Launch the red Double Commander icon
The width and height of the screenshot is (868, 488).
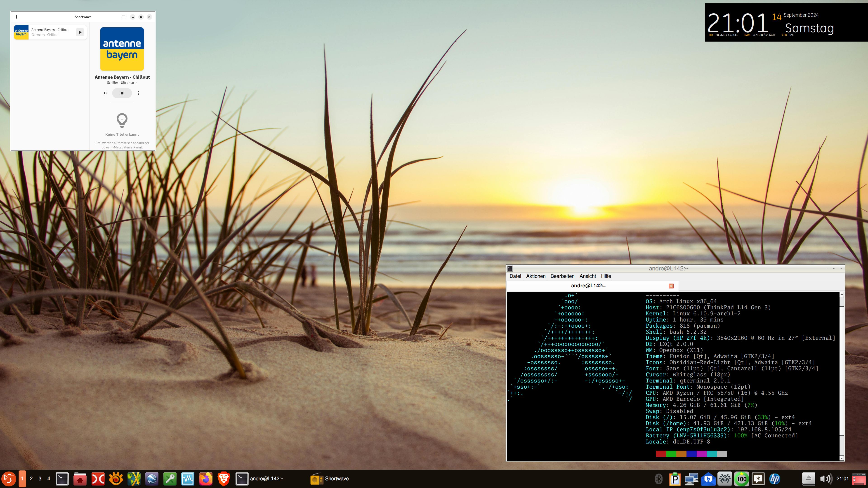[98, 479]
